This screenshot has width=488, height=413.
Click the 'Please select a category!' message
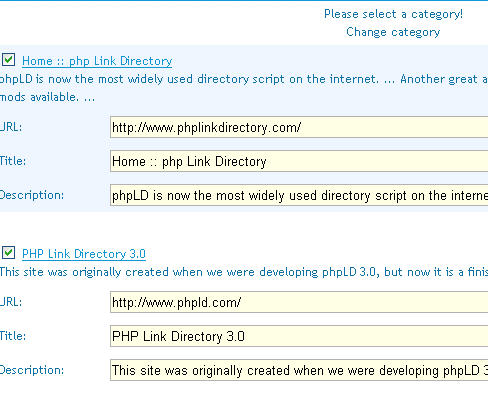pos(393,14)
